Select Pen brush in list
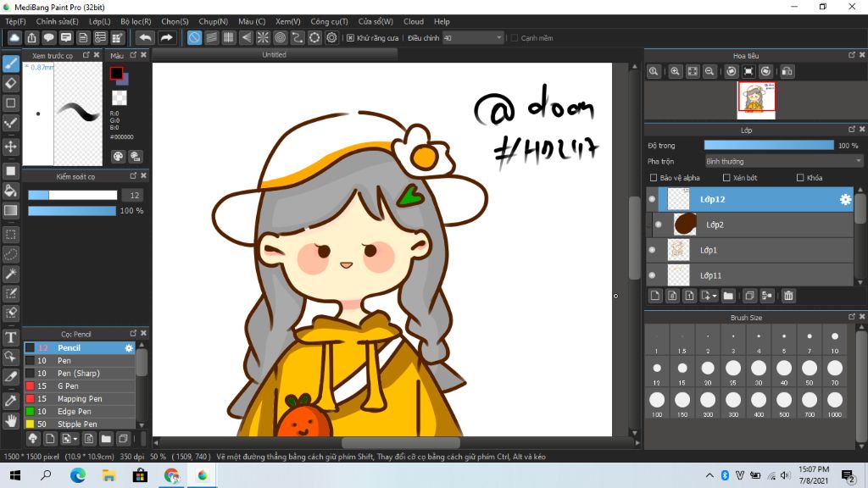This screenshot has width=868, height=488. (79, 361)
